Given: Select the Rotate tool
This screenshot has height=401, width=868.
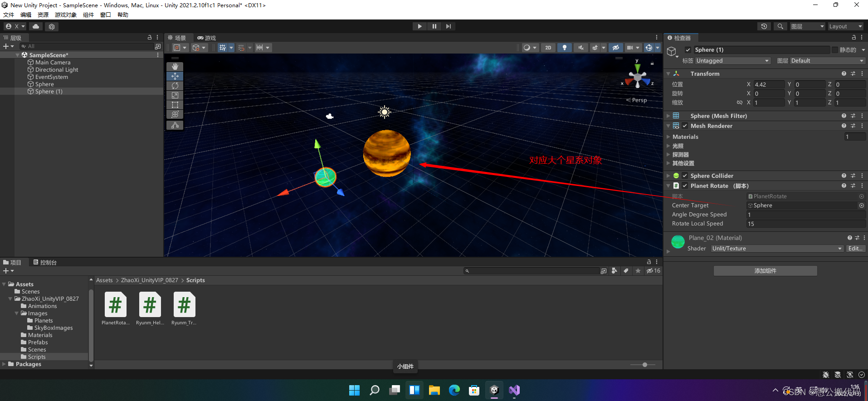Looking at the screenshot, I should pos(175,86).
